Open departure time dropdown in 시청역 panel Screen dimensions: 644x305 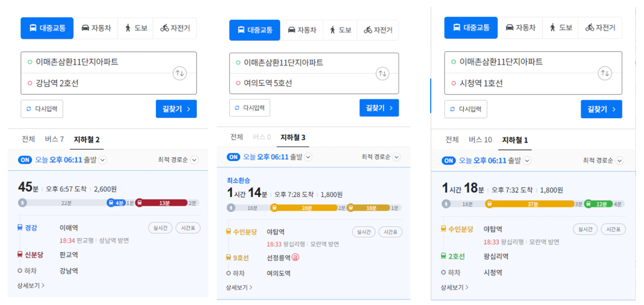[527, 161]
